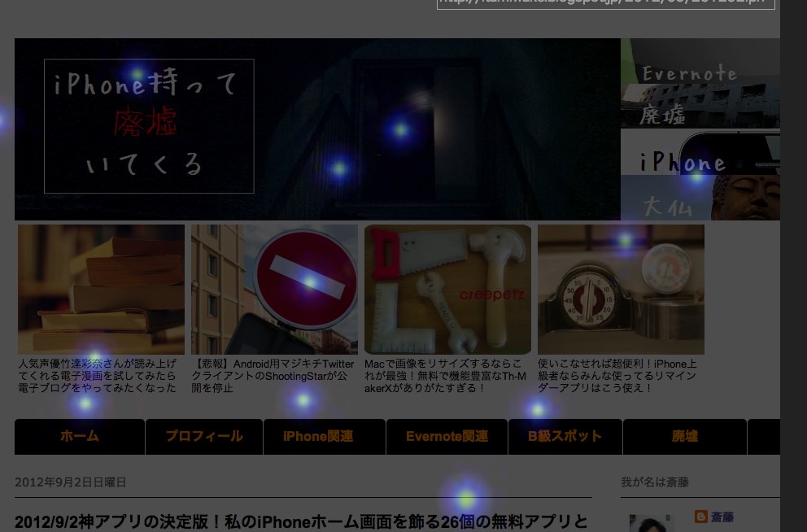Open the 大仏 category banner image
The height and width of the screenshot is (532, 807).
tap(700, 198)
